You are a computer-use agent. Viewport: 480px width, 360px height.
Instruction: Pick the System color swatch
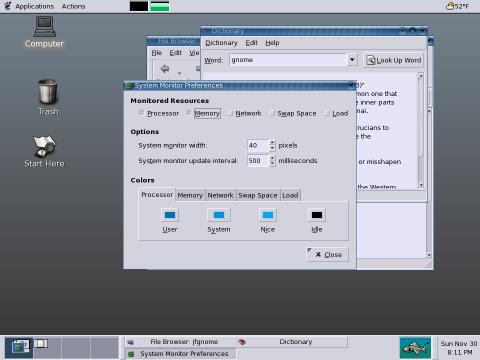pyautogui.click(x=219, y=215)
